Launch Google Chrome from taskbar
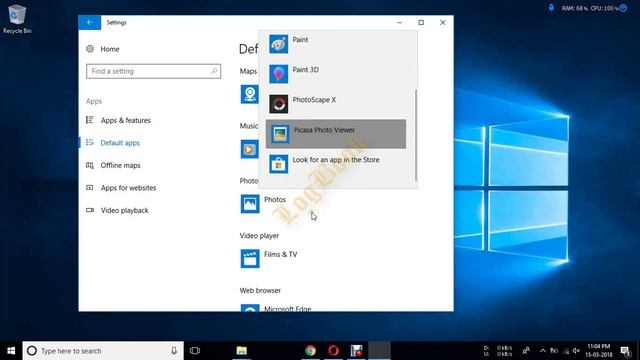640x360 pixels. [x=311, y=351]
